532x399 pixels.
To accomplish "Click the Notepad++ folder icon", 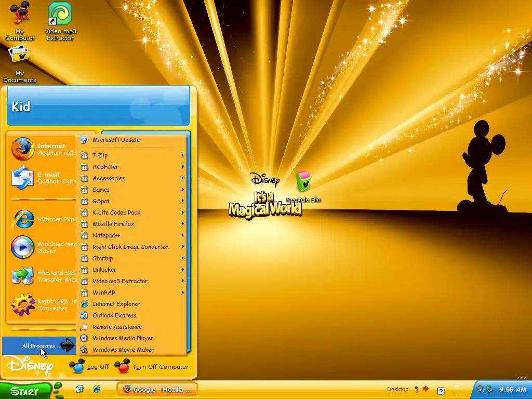I will (x=84, y=235).
